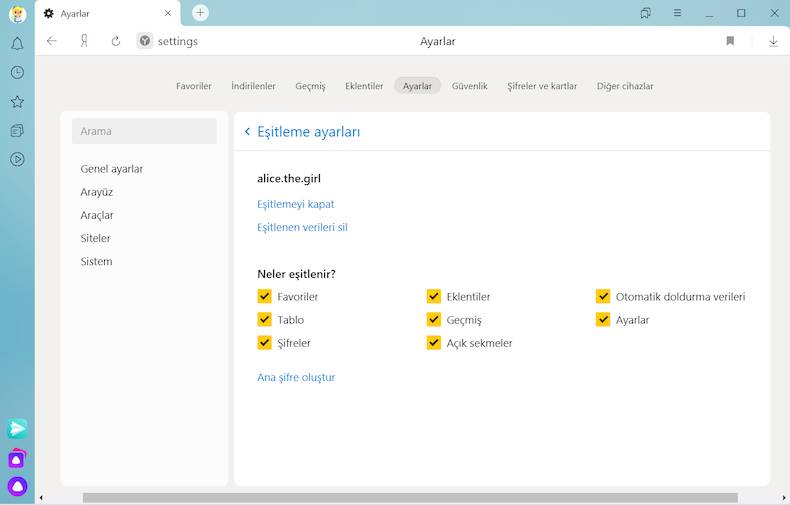
Task: Uncheck the Favoriler sync checkbox
Action: 265,296
